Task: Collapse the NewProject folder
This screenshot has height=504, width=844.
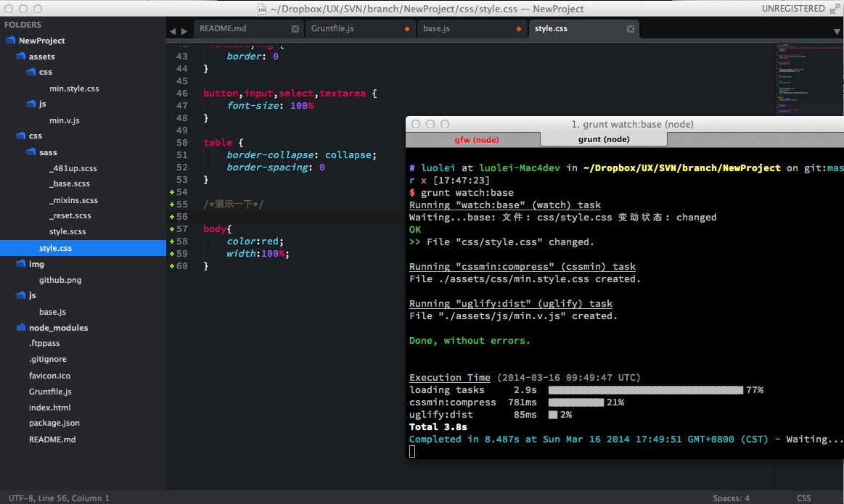Action: click(x=10, y=41)
